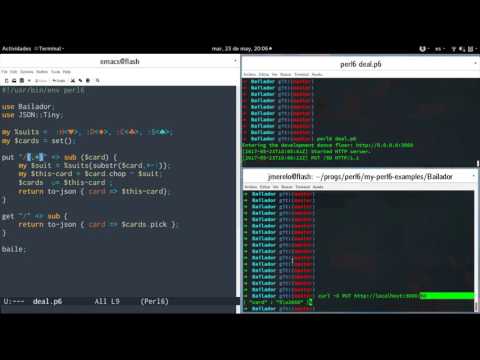The width and height of the screenshot is (480, 360).
Task: Click the '(Perl6)' mode indicator in mode line
Action: coord(154,301)
